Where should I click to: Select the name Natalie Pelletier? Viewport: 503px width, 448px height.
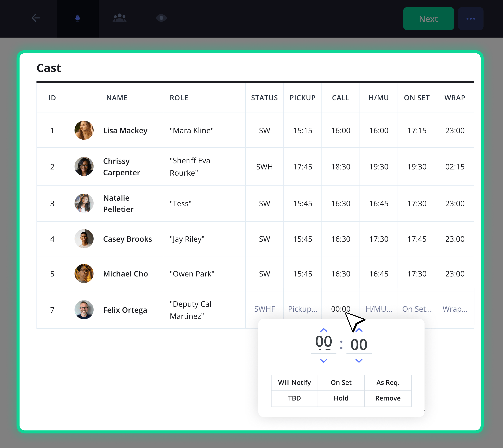point(118,203)
